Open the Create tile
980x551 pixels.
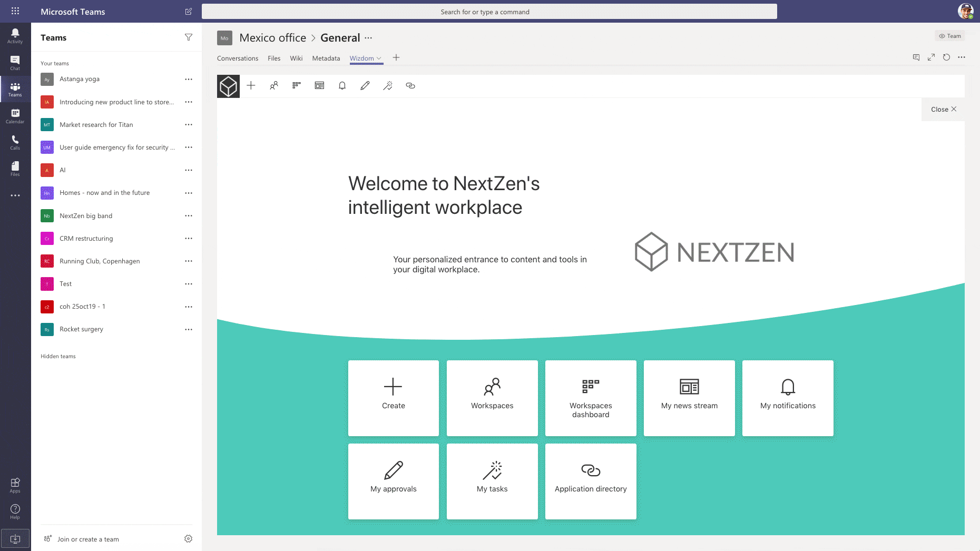tap(394, 398)
